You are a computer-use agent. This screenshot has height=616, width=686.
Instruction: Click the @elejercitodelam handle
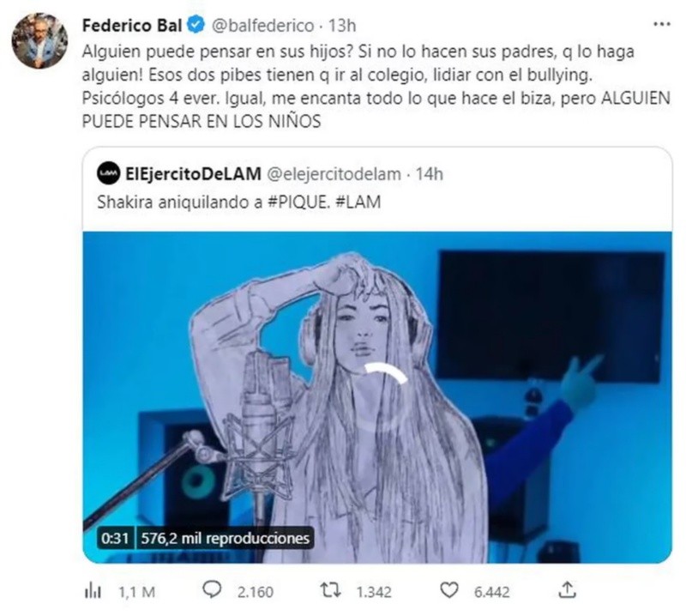point(334,174)
